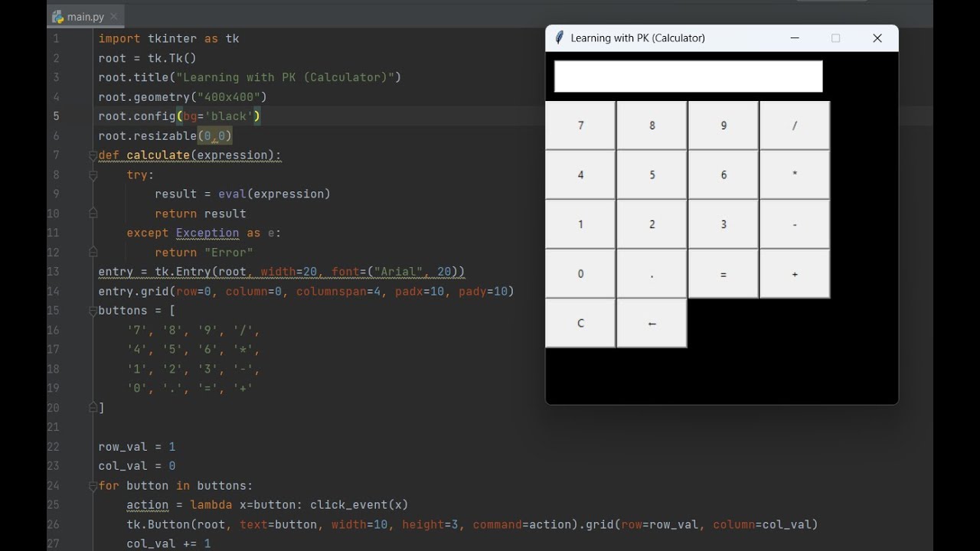Click the fold-end marker beside 'return "Error"'
This screenshot has width=980, height=551.
[93, 253]
